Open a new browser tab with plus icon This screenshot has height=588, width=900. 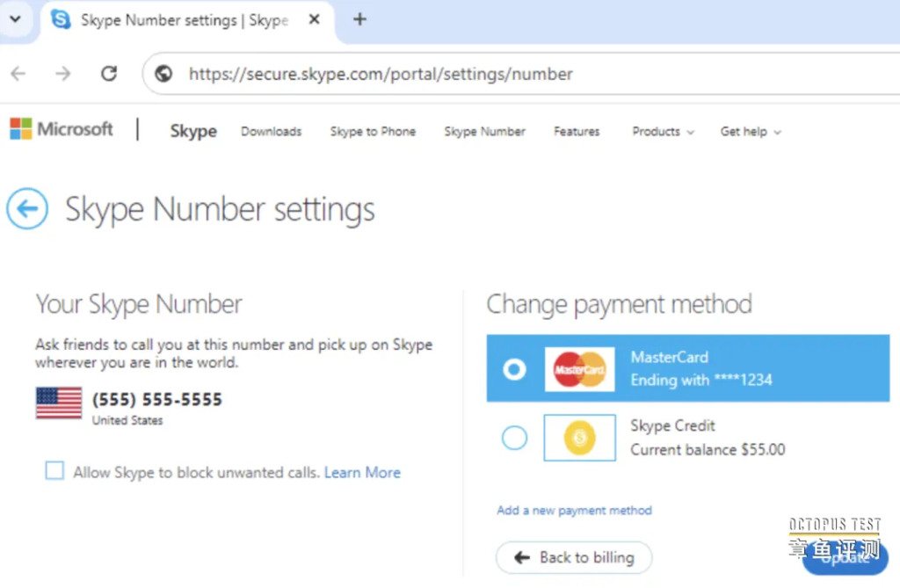coord(359,19)
